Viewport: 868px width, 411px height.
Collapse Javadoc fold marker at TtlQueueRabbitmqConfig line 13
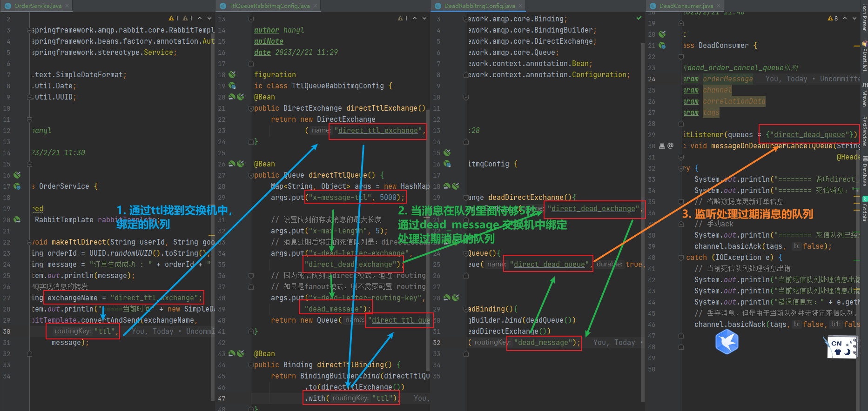click(x=251, y=19)
